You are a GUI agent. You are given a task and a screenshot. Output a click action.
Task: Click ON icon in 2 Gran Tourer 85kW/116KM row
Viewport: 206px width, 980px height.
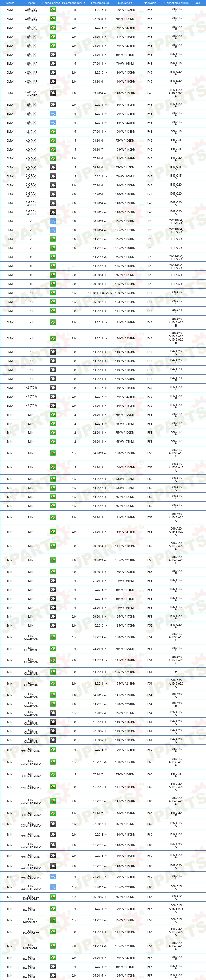click(53, 167)
